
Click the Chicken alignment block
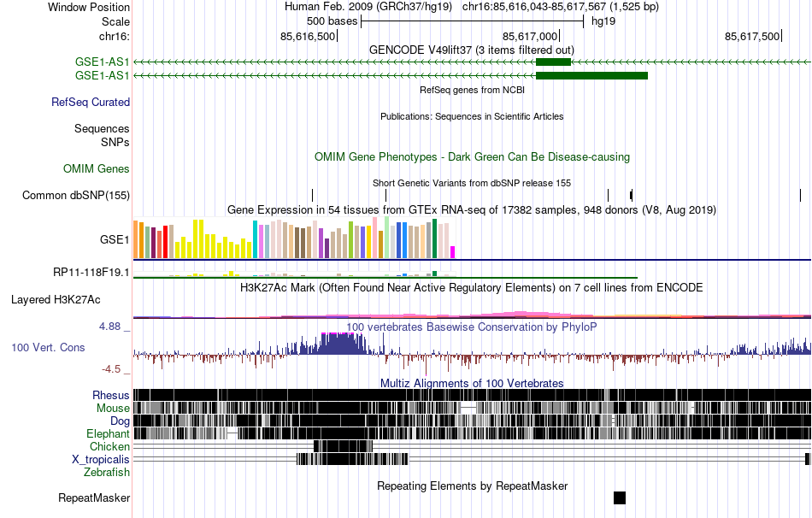pos(343,446)
